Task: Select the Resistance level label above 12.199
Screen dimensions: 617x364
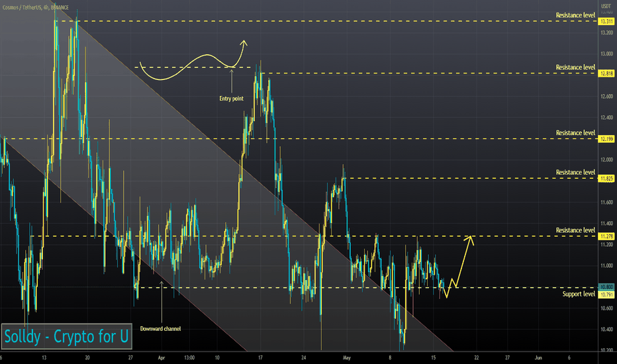Action: pos(575,132)
